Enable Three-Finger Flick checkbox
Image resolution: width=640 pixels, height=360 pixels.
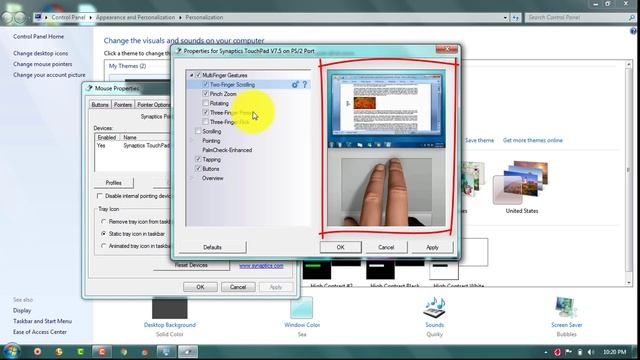click(x=206, y=122)
